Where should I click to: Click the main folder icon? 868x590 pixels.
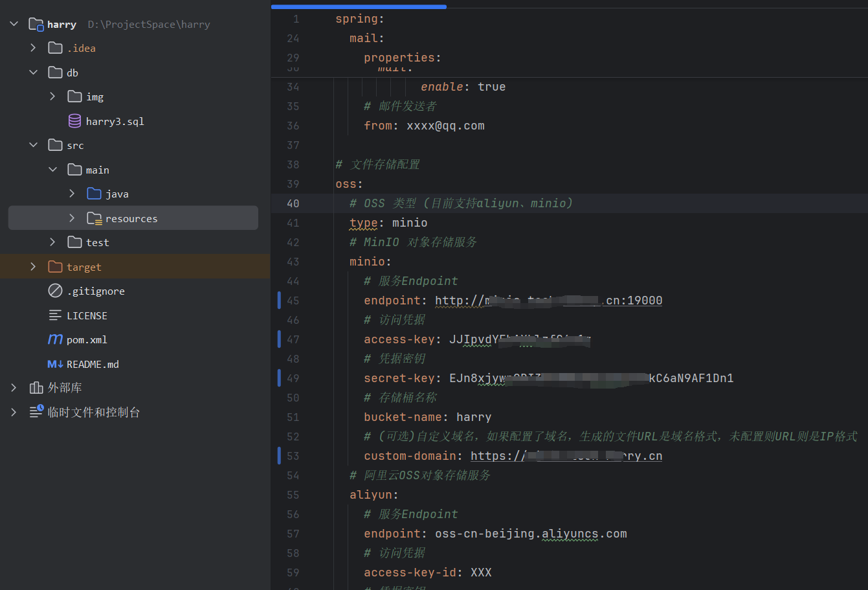(x=75, y=170)
